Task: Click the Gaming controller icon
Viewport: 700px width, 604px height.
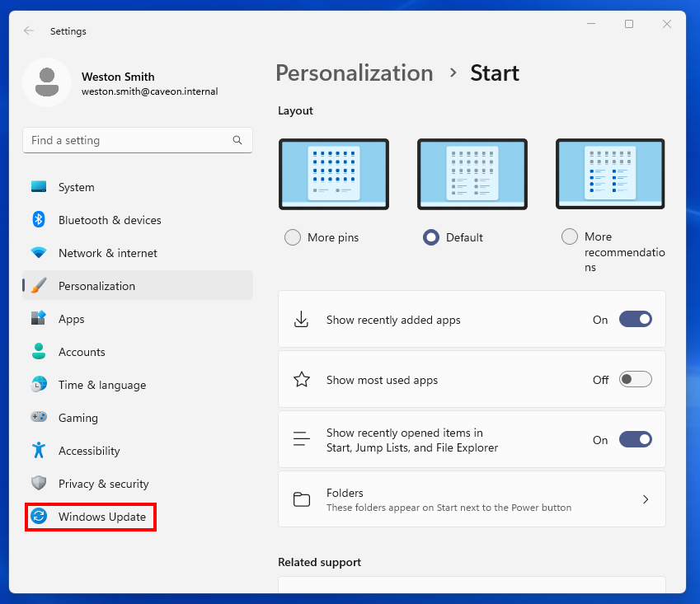Action: pos(39,417)
